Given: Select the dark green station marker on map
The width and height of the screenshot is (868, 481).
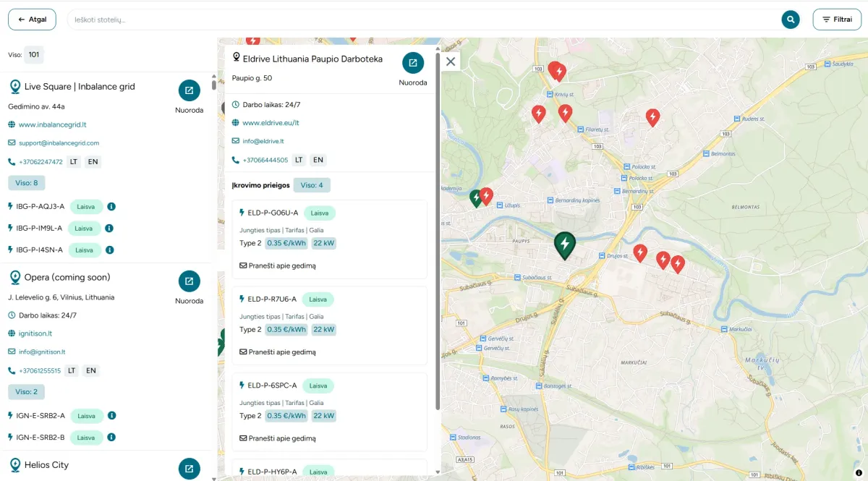Looking at the screenshot, I should tap(564, 244).
